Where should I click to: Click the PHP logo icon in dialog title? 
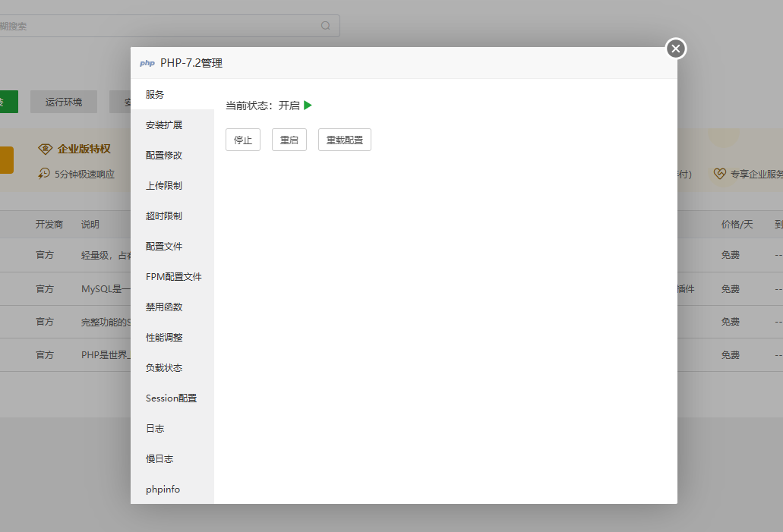click(147, 64)
